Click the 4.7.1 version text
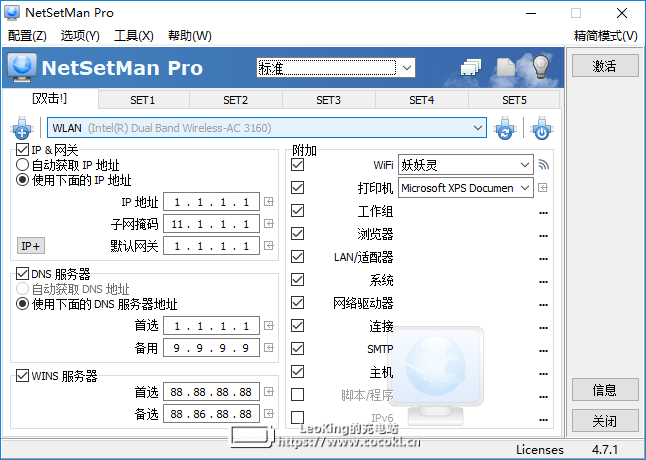This screenshot has width=646, height=460. pos(605,449)
